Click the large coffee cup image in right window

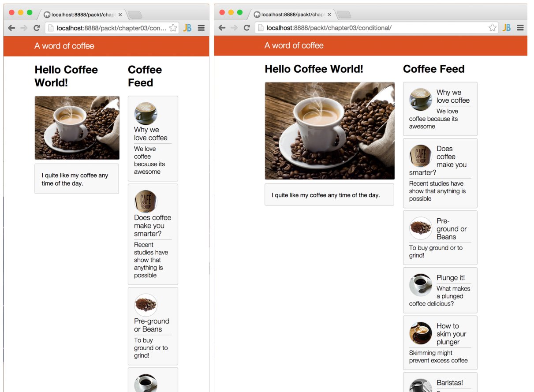coord(330,131)
